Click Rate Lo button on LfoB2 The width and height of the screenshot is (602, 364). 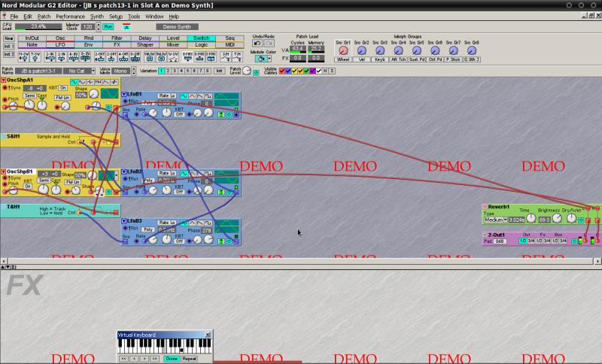tap(167, 174)
